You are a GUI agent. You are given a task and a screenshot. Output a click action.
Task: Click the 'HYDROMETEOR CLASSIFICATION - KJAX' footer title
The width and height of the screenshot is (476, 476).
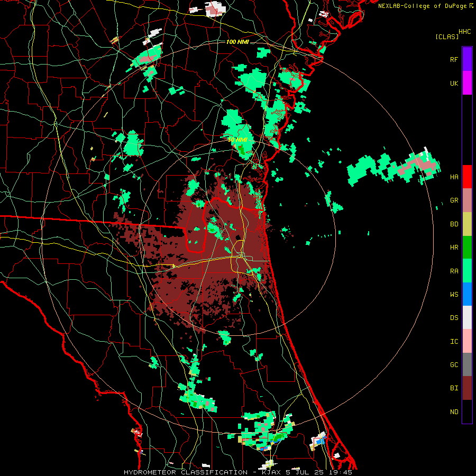click(x=202, y=472)
